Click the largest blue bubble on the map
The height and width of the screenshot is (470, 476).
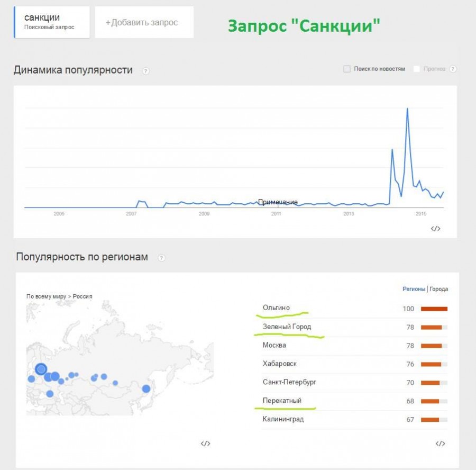pos(41,369)
